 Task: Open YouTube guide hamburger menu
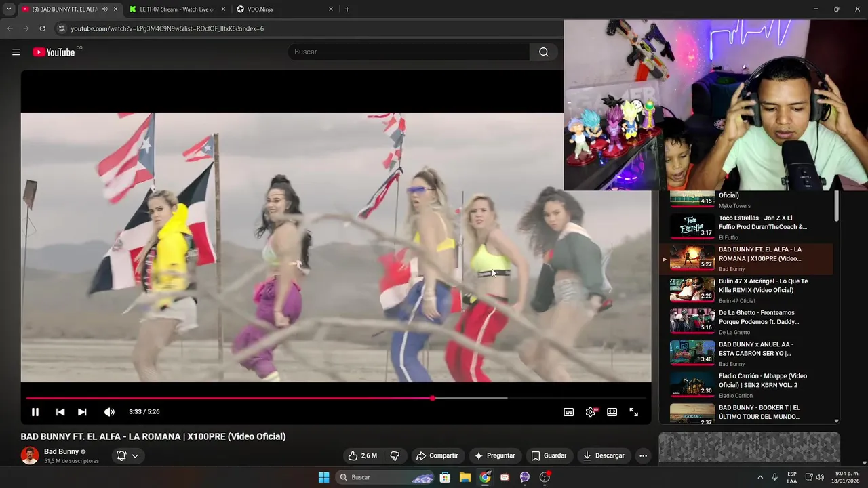(16, 52)
